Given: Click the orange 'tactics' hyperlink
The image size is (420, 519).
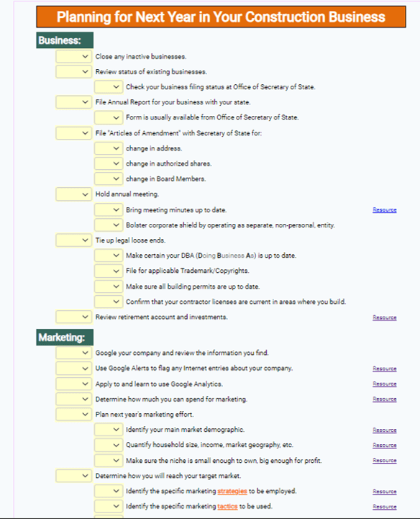Looking at the screenshot, I should click(x=227, y=507).
